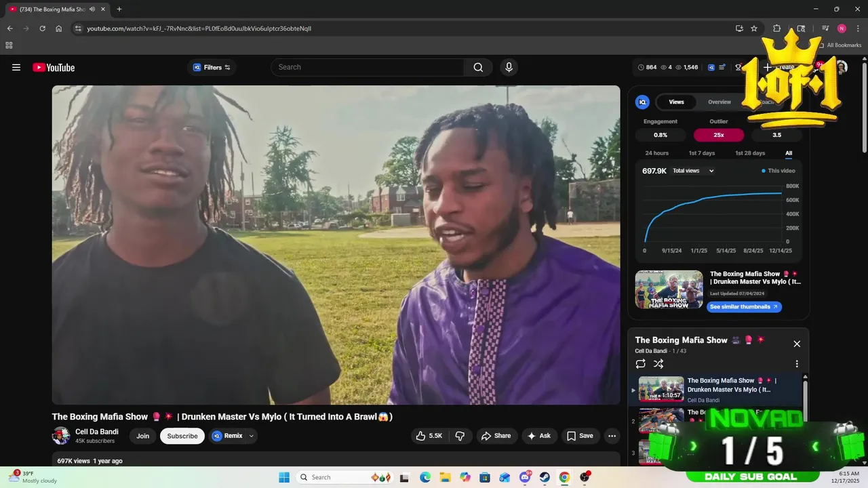Focus the YouTube search field
Image resolution: width=868 pixels, height=488 pixels.
click(x=368, y=67)
